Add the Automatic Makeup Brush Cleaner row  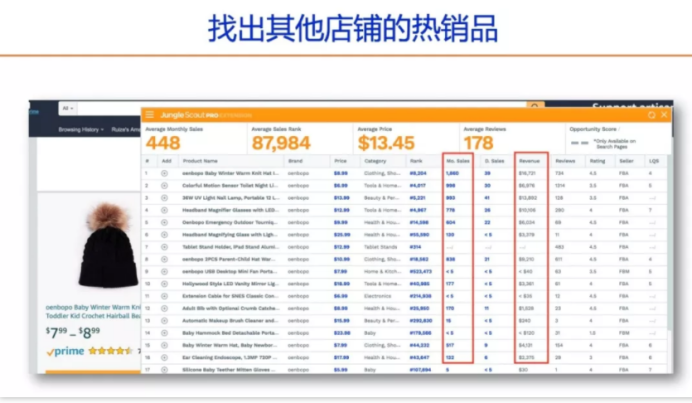(x=164, y=321)
